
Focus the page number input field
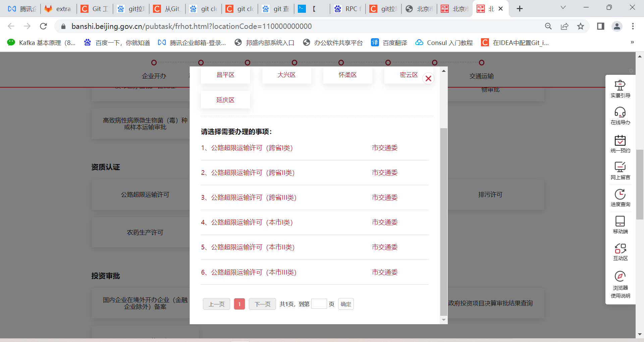click(x=319, y=304)
